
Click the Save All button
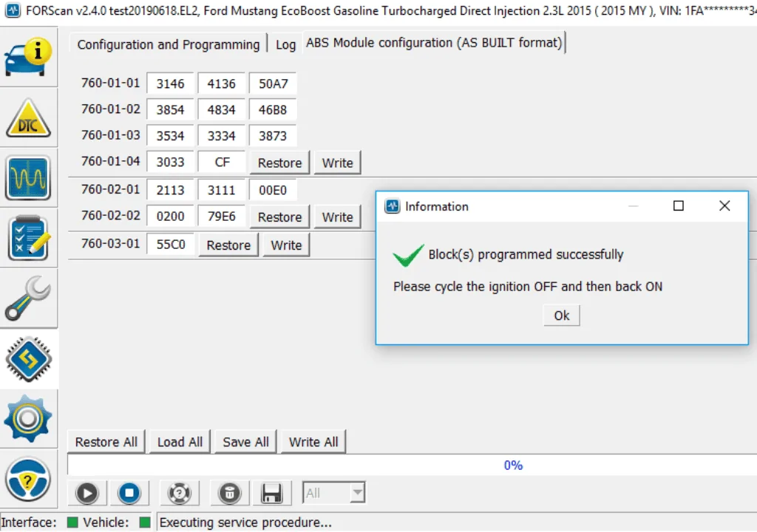click(x=245, y=442)
